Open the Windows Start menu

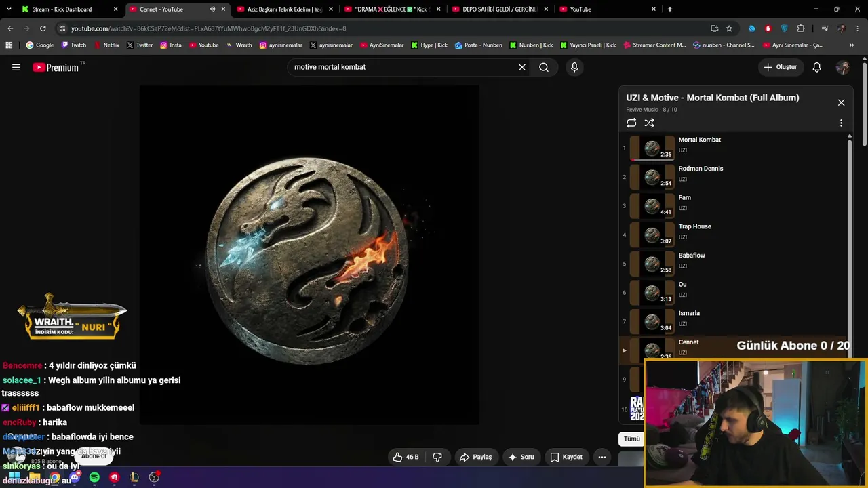point(14,477)
